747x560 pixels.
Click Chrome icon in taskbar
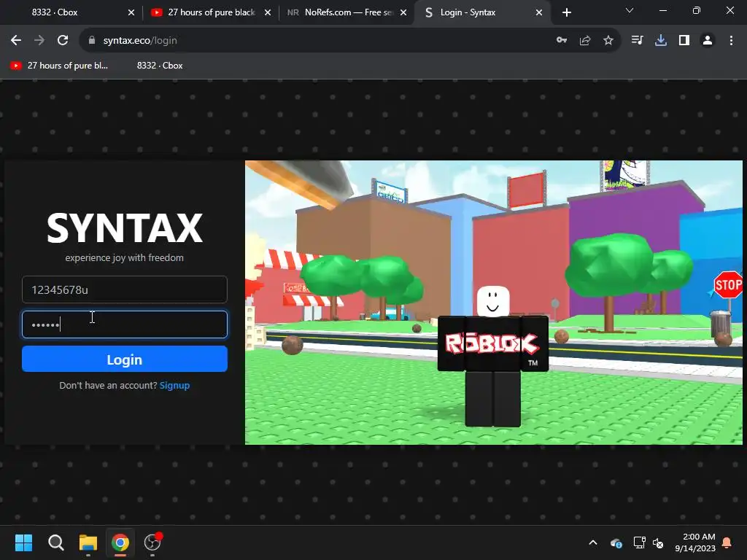[120, 542]
